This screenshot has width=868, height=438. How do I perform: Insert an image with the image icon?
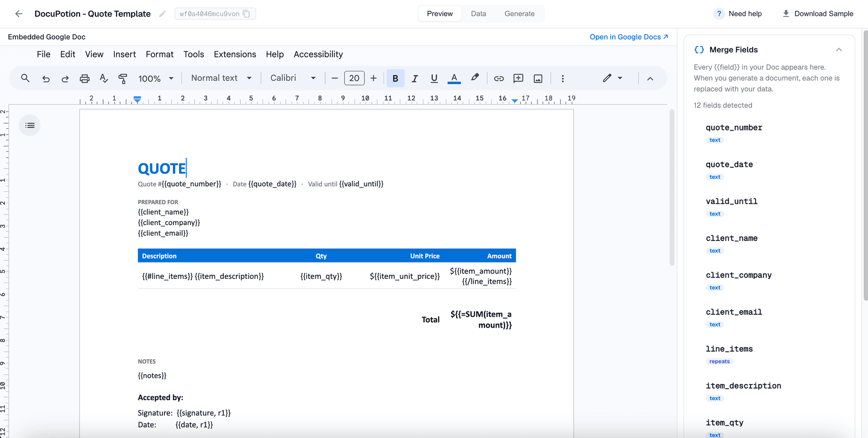click(x=538, y=79)
